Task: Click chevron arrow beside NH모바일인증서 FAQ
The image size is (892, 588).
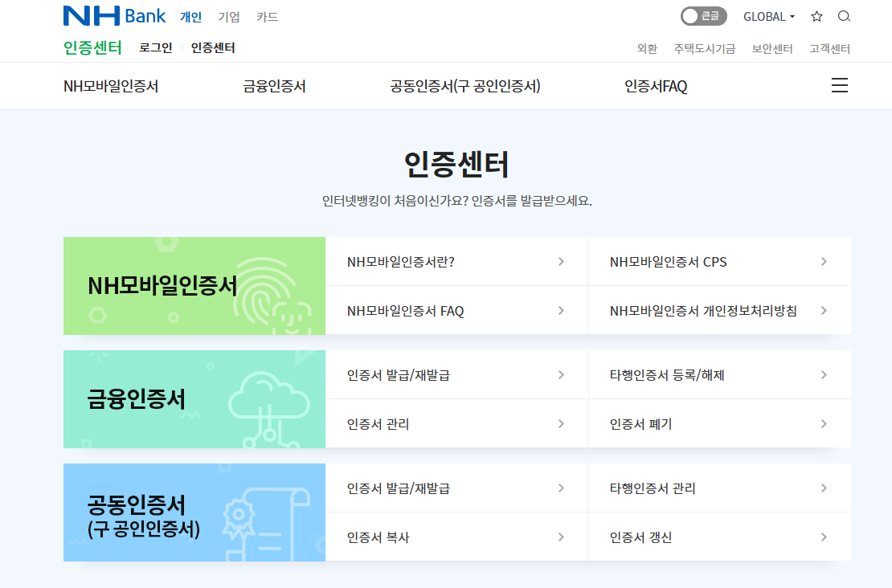Action: tap(561, 311)
